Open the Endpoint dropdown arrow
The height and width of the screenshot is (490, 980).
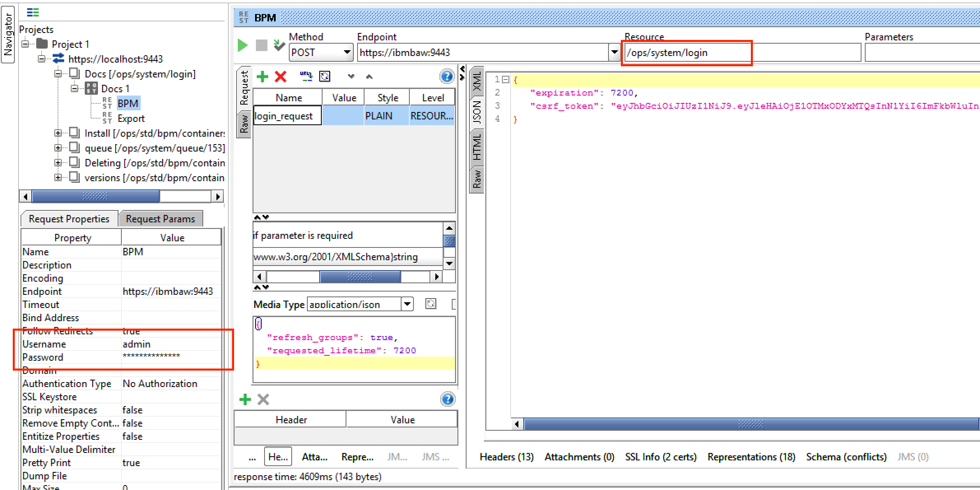tap(614, 52)
